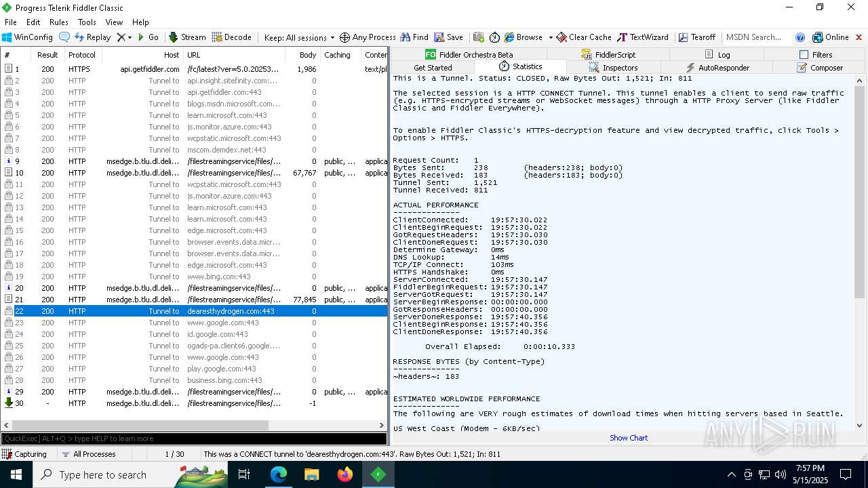
Task: Toggle Capturing in status bar
Action: (x=25, y=454)
